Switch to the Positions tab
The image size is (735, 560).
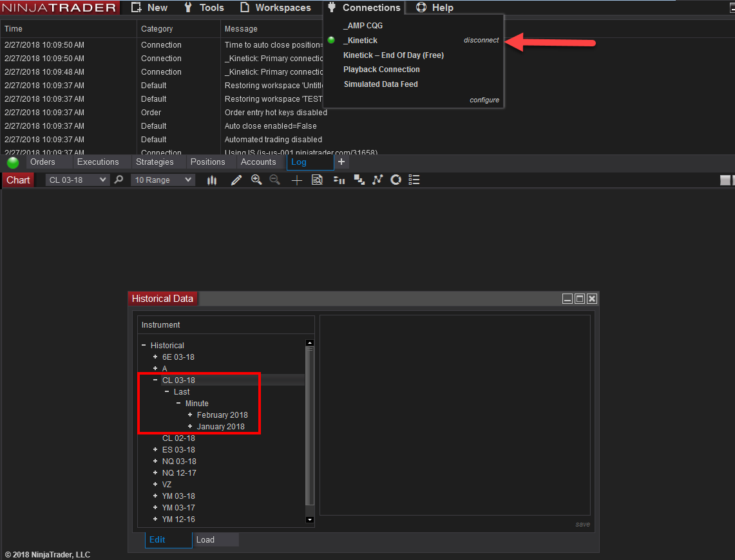[207, 162]
